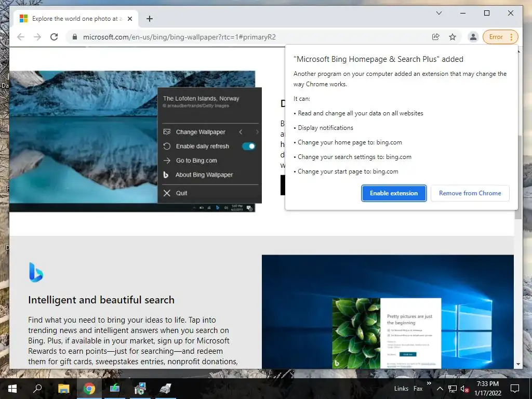This screenshot has height=399, width=532.
Task: Click the page vertical scrollbar thumb
Action: coord(518,177)
